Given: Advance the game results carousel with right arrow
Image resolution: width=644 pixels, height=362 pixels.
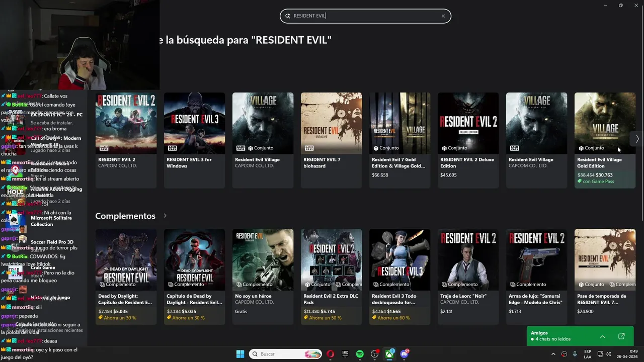Looking at the screenshot, I should click(637, 138).
